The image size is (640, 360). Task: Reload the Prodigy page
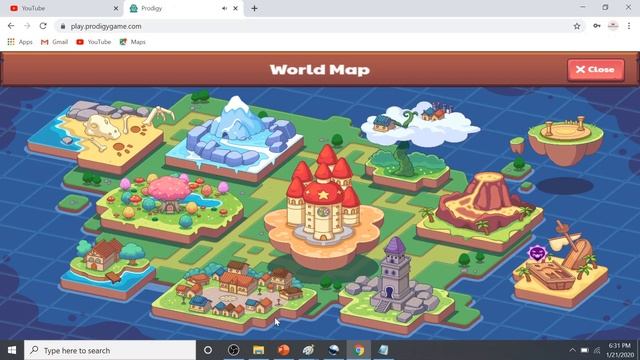tap(43, 26)
